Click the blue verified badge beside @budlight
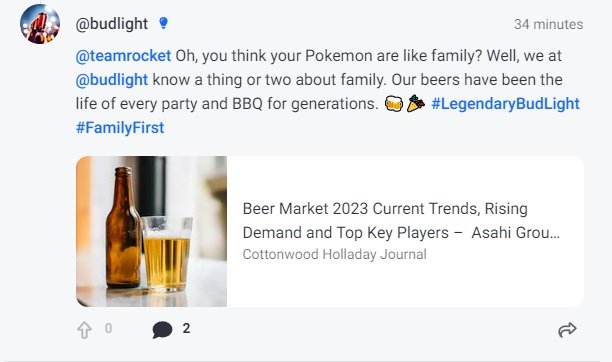The height and width of the screenshot is (362, 612). coord(164,23)
